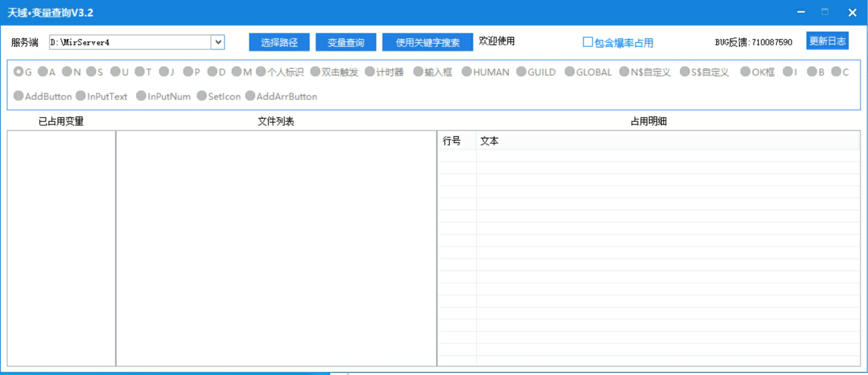Click the D:\MirServer4 path input field

coord(130,42)
